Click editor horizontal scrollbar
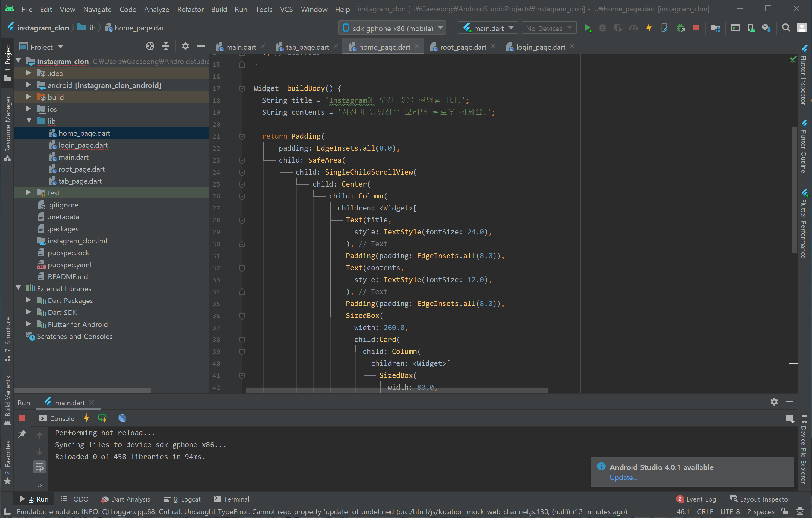812x518 pixels. pos(397,390)
